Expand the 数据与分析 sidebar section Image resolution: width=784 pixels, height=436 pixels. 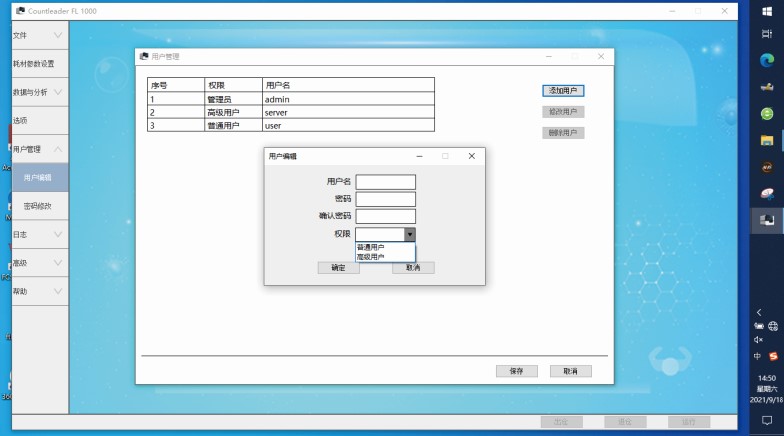pyautogui.click(x=35, y=92)
